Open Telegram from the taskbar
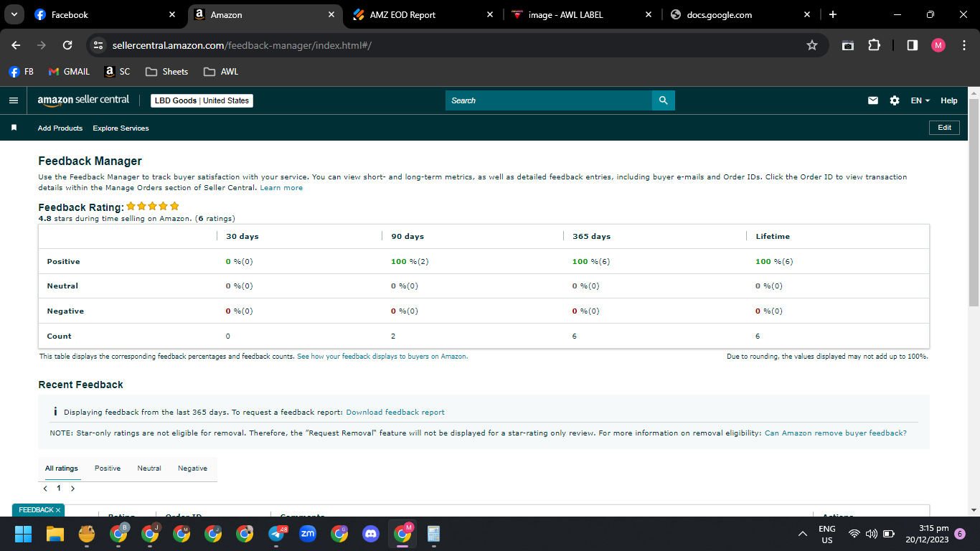The image size is (980, 551). tap(276, 534)
